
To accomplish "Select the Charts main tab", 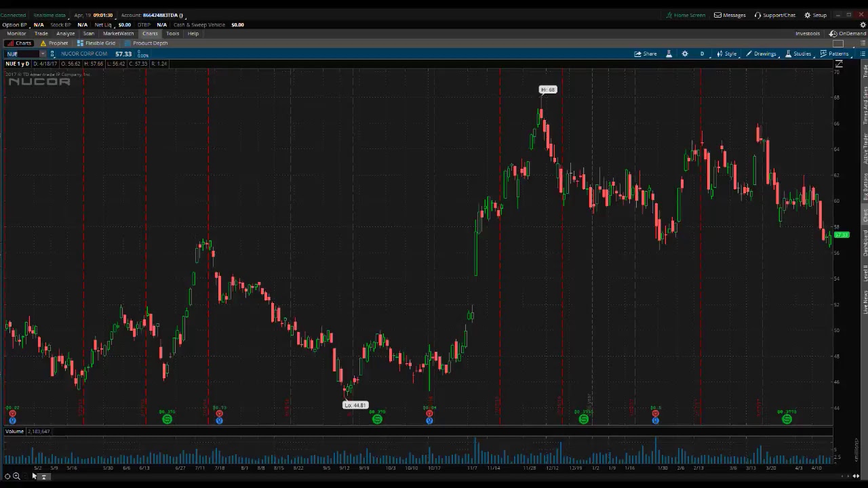I will [x=150, y=33].
